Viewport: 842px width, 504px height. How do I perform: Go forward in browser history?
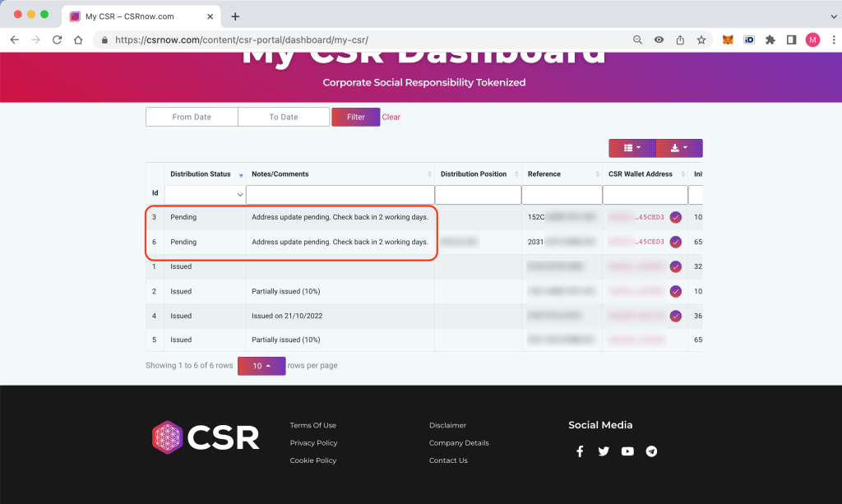(35, 39)
